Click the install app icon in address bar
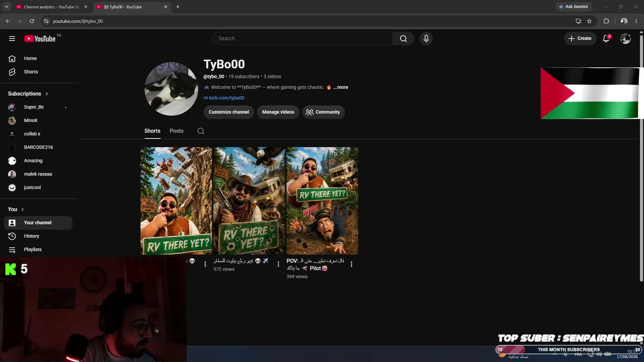The image size is (644, 362). point(578,21)
